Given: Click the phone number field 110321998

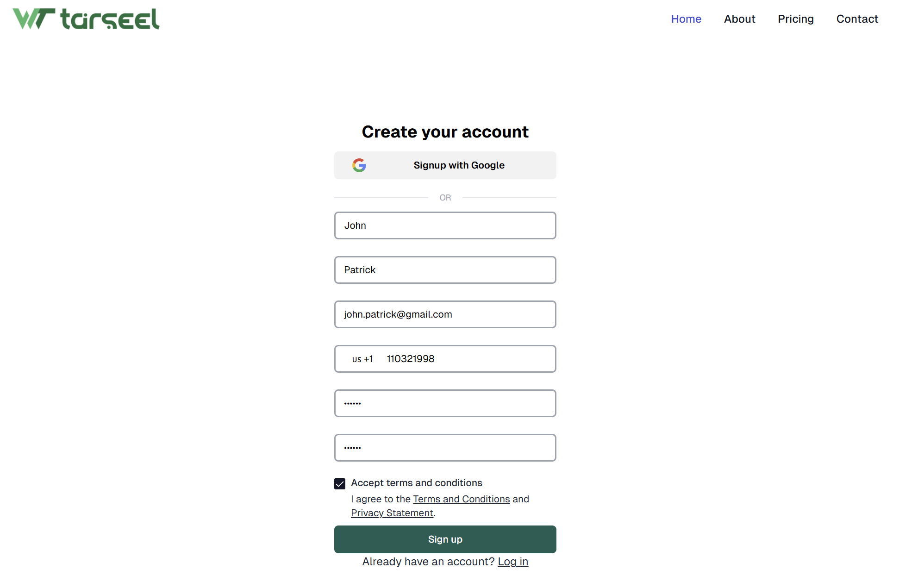Looking at the screenshot, I should point(468,359).
